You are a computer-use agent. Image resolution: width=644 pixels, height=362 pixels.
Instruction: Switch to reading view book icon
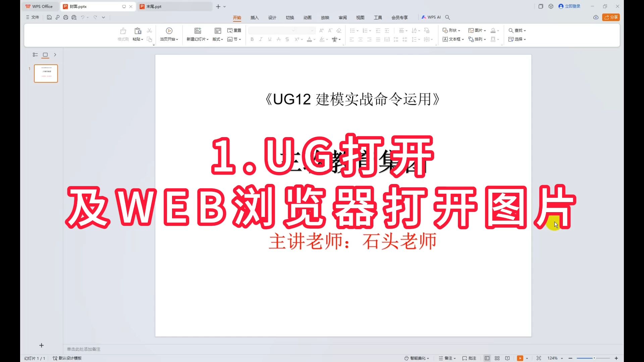point(507,358)
